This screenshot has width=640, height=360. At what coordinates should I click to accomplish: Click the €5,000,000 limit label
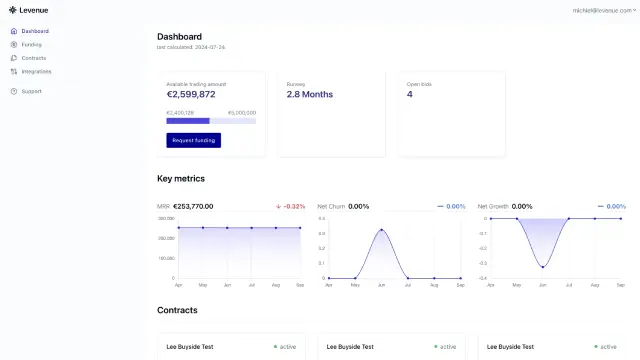coord(242,113)
